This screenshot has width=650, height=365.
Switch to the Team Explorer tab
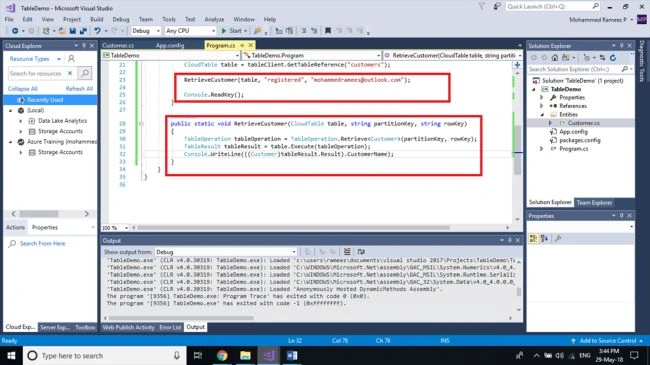pyautogui.click(x=594, y=202)
